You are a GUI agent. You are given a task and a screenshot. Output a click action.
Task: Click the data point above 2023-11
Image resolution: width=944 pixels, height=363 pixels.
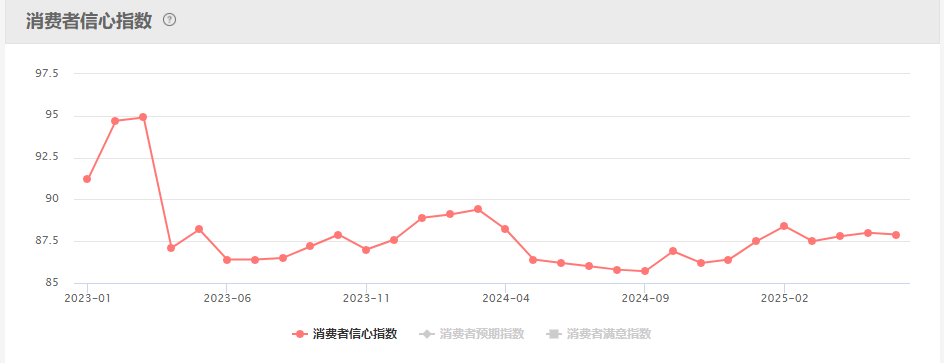pos(366,249)
